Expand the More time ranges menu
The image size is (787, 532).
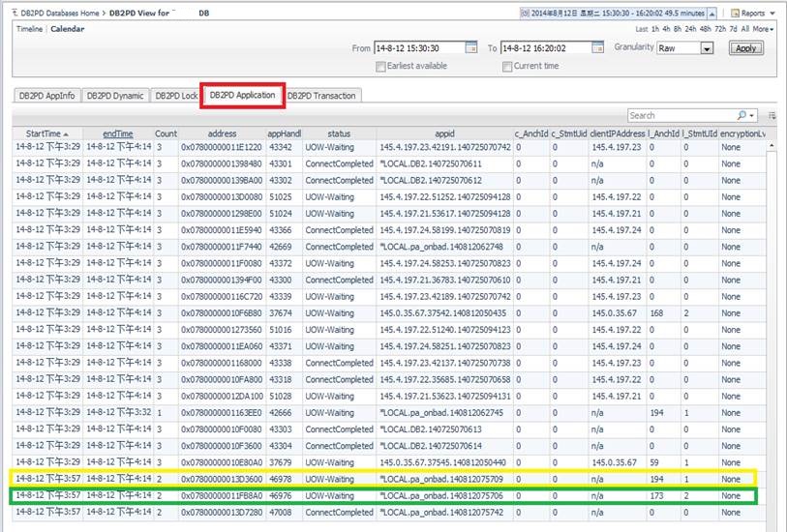tap(763, 29)
